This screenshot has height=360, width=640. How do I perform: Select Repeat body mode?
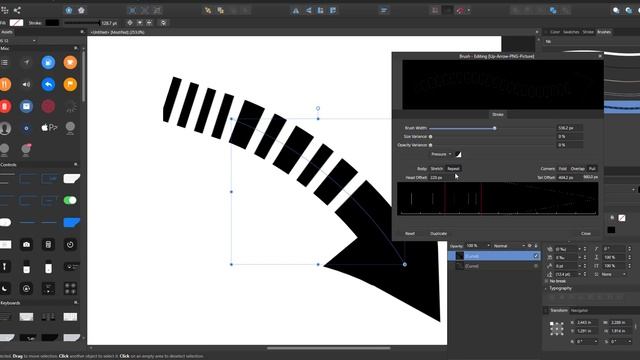point(453,169)
